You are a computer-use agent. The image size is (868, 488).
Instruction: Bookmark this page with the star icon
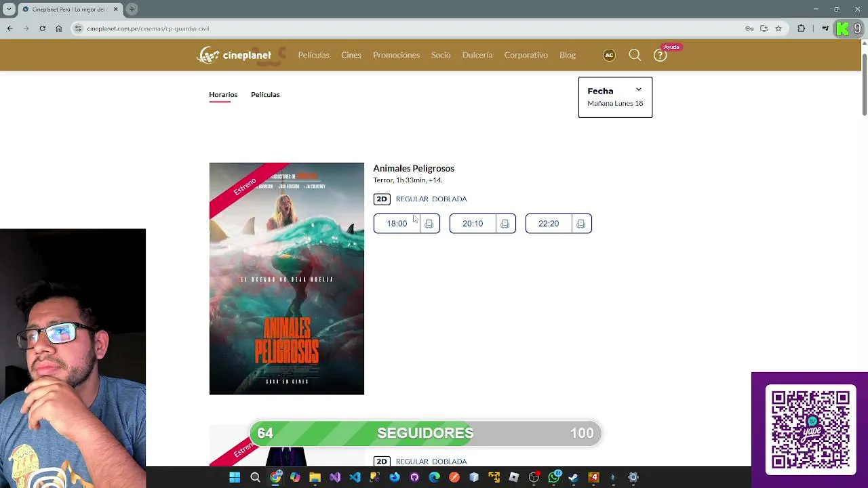tap(778, 28)
